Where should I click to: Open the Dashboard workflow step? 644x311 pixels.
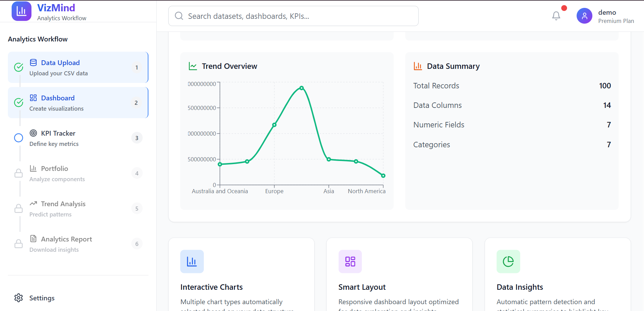click(x=78, y=102)
